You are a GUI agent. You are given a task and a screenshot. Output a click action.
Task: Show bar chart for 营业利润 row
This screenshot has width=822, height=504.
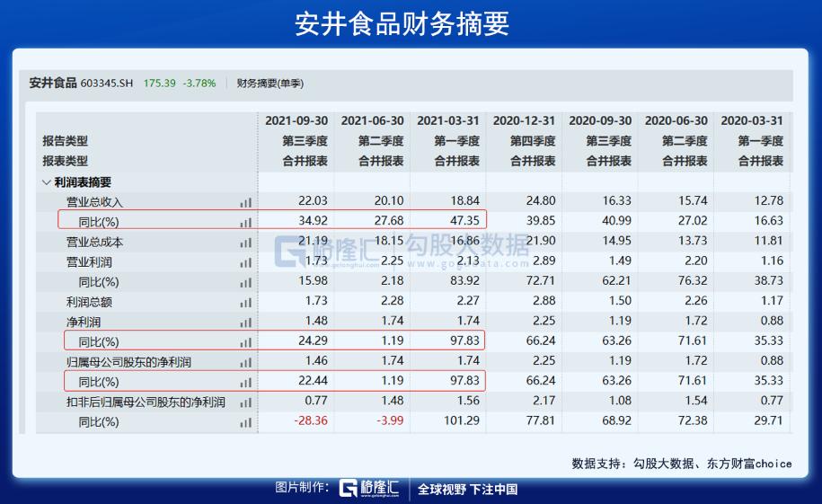click(x=246, y=262)
